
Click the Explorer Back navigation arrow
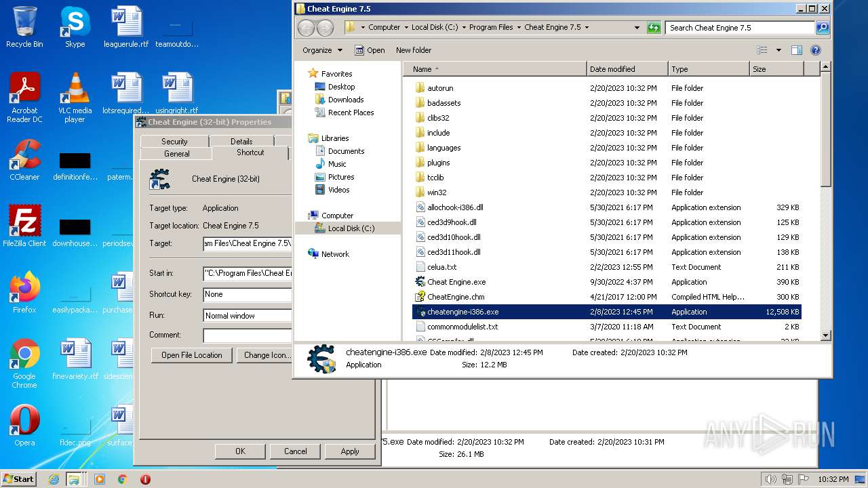pos(307,28)
